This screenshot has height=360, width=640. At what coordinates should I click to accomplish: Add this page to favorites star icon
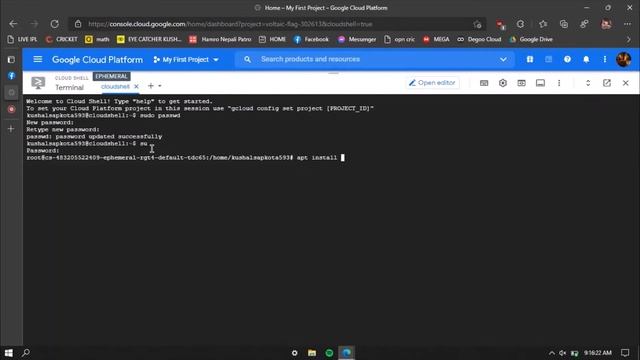(x=478, y=24)
